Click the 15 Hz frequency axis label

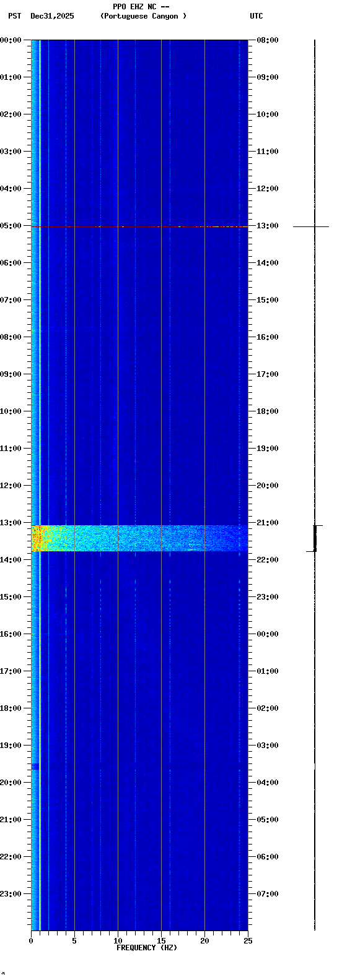click(161, 941)
